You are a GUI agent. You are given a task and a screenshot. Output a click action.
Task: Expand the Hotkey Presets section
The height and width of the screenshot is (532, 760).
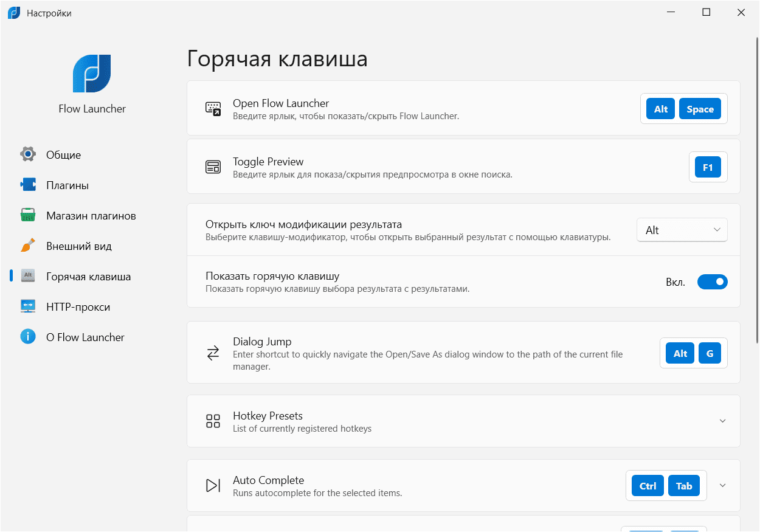tap(722, 421)
